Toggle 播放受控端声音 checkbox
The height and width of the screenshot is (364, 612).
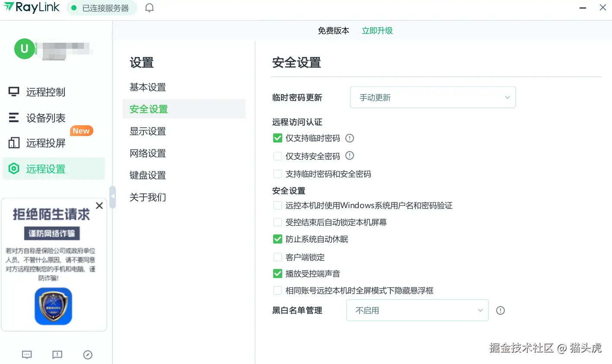277,274
